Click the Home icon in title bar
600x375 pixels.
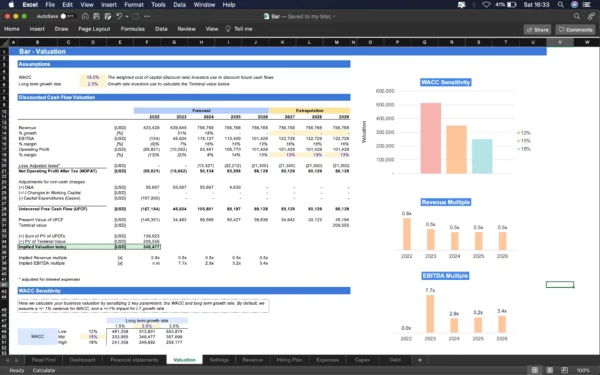[85, 16]
